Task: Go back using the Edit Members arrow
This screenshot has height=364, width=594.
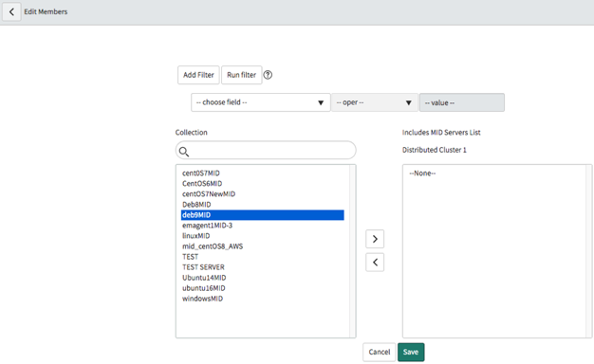Action: coord(11,11)
